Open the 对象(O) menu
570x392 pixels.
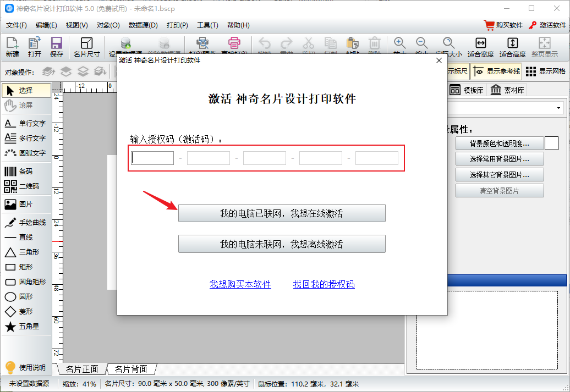[108, 25]
